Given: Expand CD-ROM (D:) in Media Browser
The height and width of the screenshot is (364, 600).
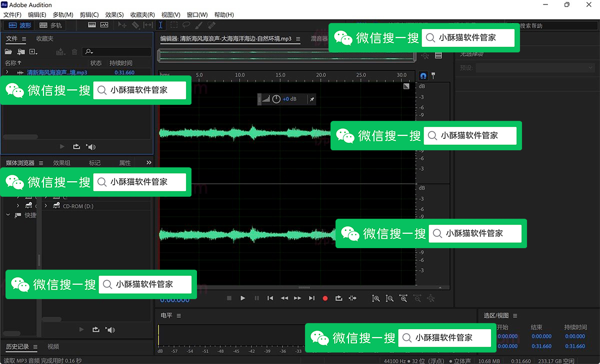Looking at the screenshot, I should (x=46, y=206).
